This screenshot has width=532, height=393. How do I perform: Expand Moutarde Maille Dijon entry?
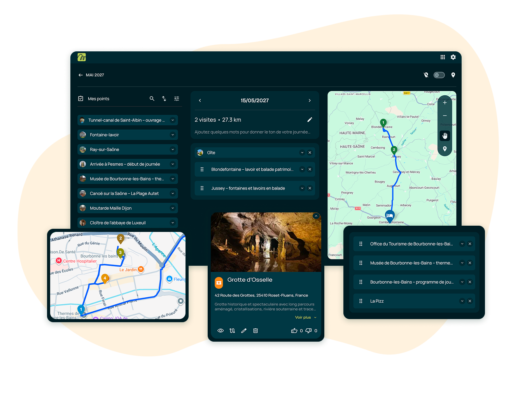(x=173, y=208)
